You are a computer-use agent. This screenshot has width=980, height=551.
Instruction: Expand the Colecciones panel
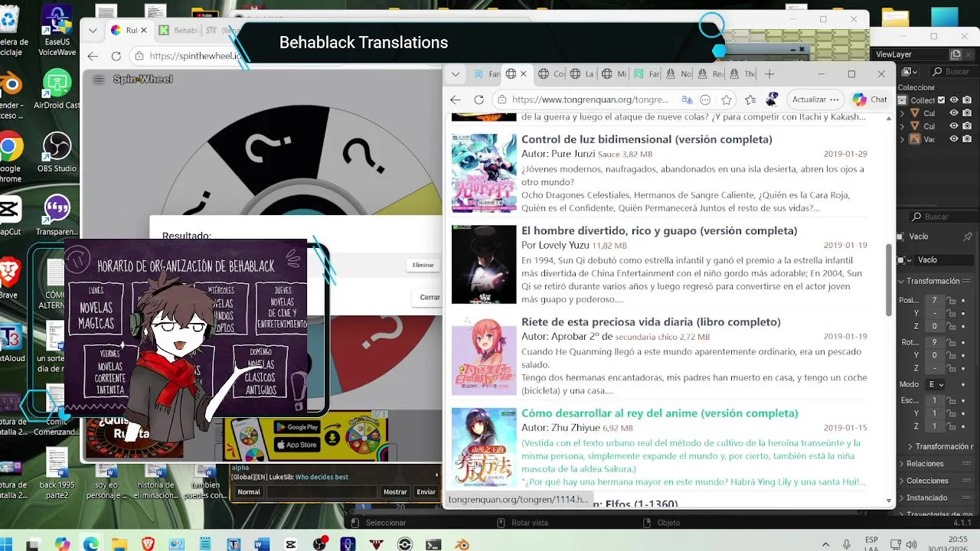tap(902, 481)
